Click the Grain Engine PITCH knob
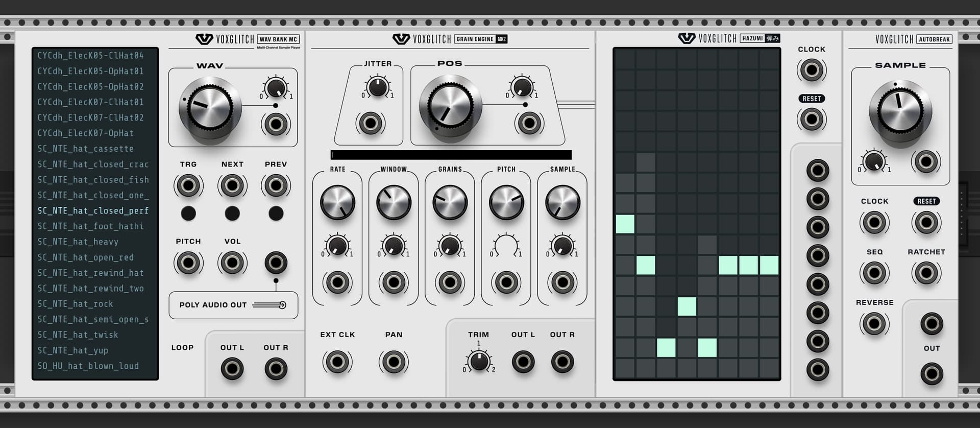The width and height of the screenshot is (980, 428). click(x=506, y=203)
